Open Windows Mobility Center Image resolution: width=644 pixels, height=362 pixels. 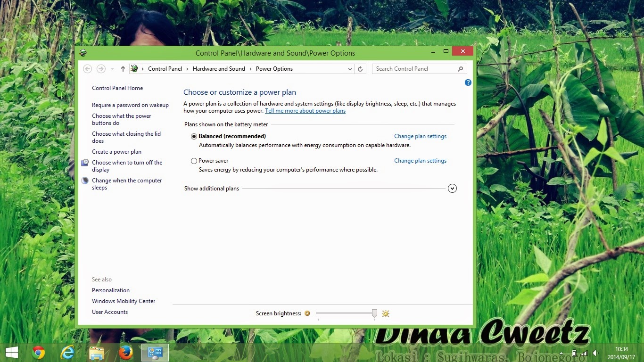pyautogui.click(x=124, y=301)
